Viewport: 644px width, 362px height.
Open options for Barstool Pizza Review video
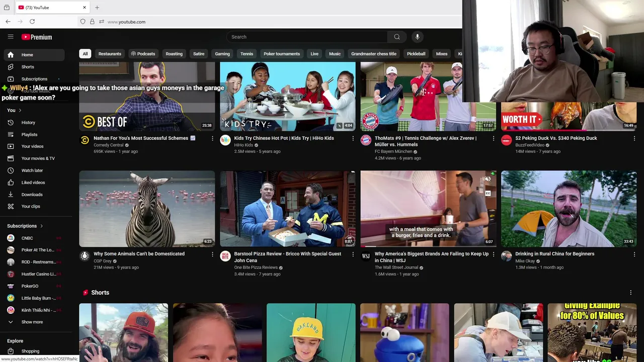click(x=353, y=254)
